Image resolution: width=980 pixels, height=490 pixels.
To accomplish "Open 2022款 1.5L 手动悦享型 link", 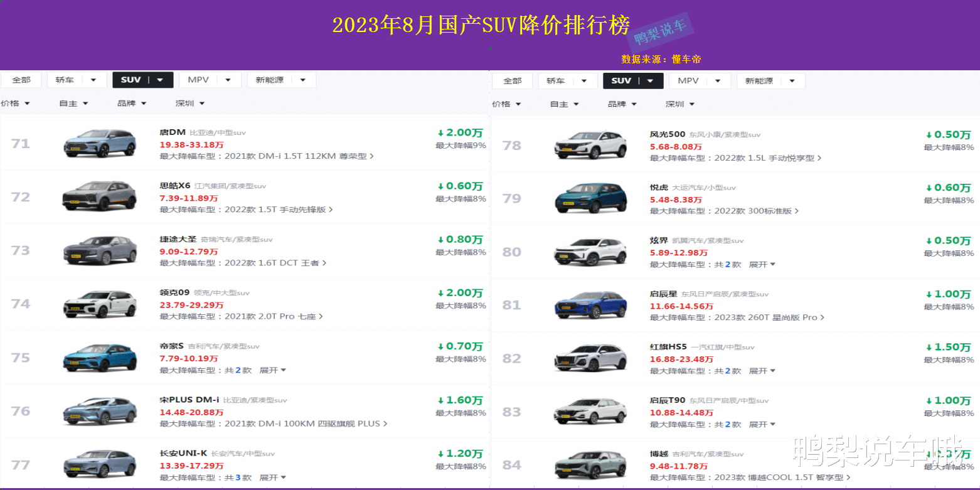I will [x=768, y=158].
